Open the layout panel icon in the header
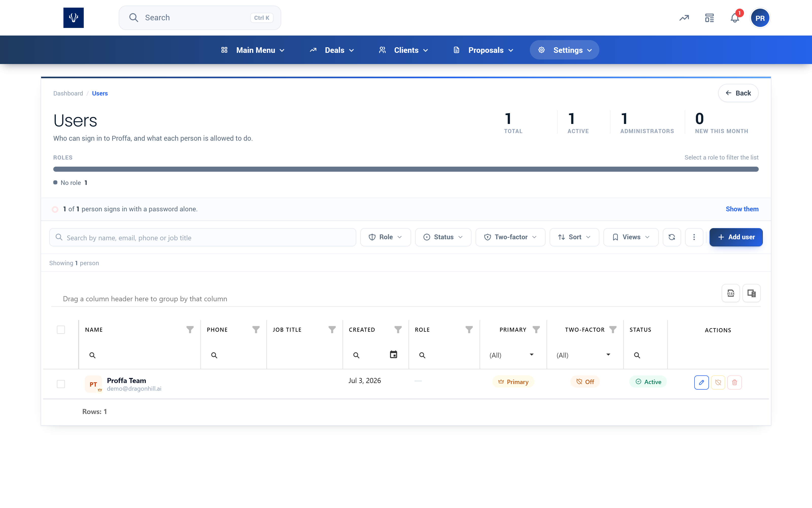Image resolution: width=812 pixels, height=508 pixels. 709,18
